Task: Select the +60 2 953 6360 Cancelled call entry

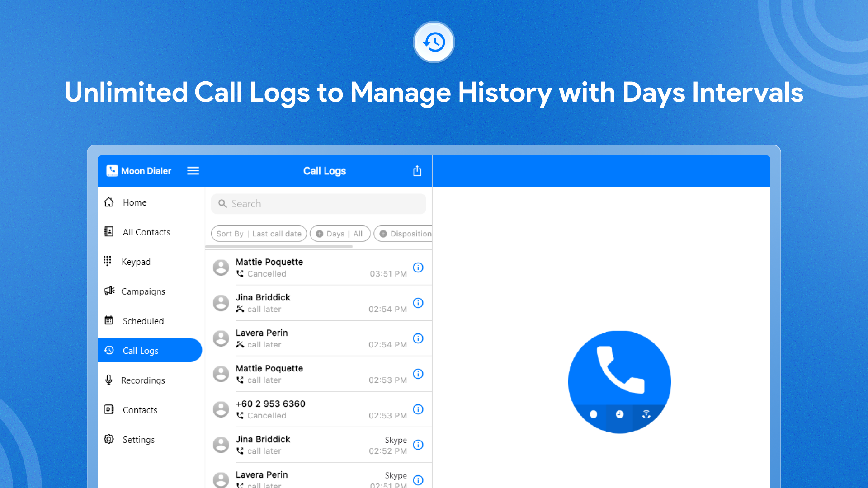Action: [x=319, y=409]
